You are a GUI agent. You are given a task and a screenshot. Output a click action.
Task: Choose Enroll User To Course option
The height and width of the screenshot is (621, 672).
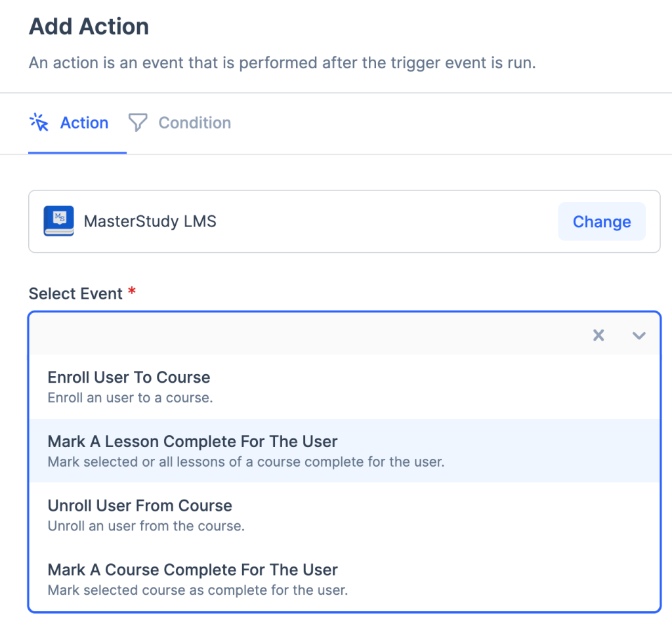click(129, 377)
